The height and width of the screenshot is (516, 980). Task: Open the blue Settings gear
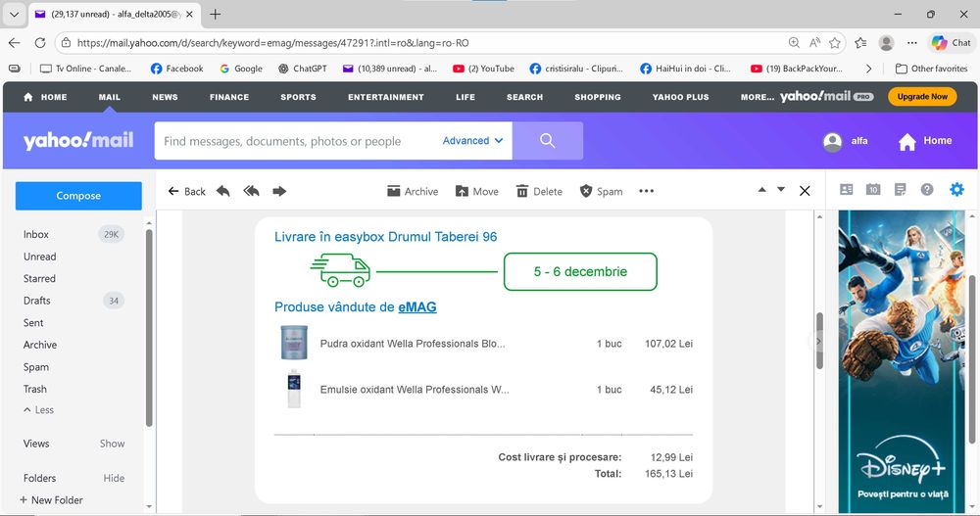pyautogui.click(x=956, y=189)
